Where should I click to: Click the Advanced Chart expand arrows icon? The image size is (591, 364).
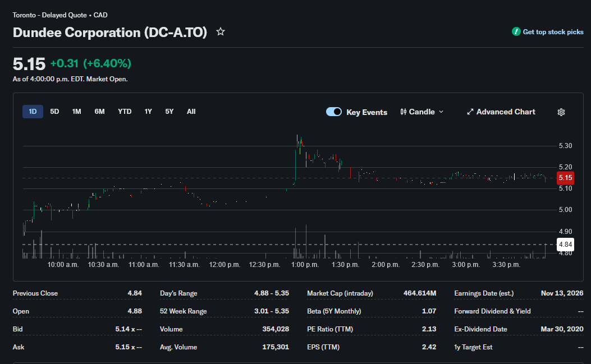coord(470,112)
